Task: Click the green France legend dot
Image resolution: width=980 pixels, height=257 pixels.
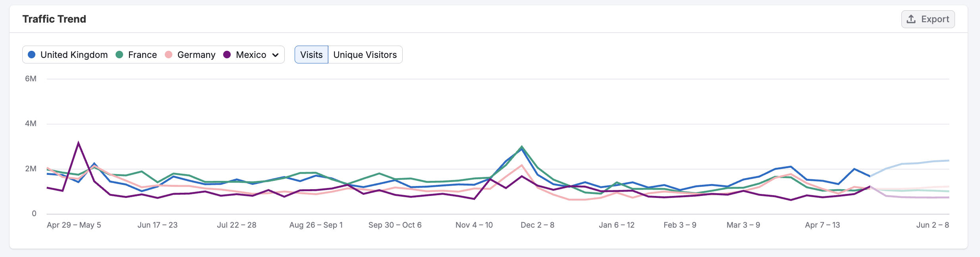Action: (x=119, y=55)
